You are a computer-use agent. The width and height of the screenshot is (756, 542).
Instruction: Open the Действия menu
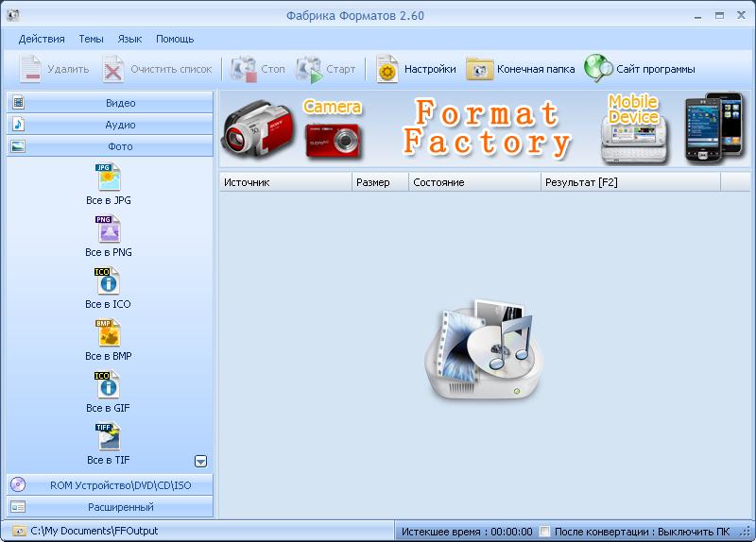42,39
